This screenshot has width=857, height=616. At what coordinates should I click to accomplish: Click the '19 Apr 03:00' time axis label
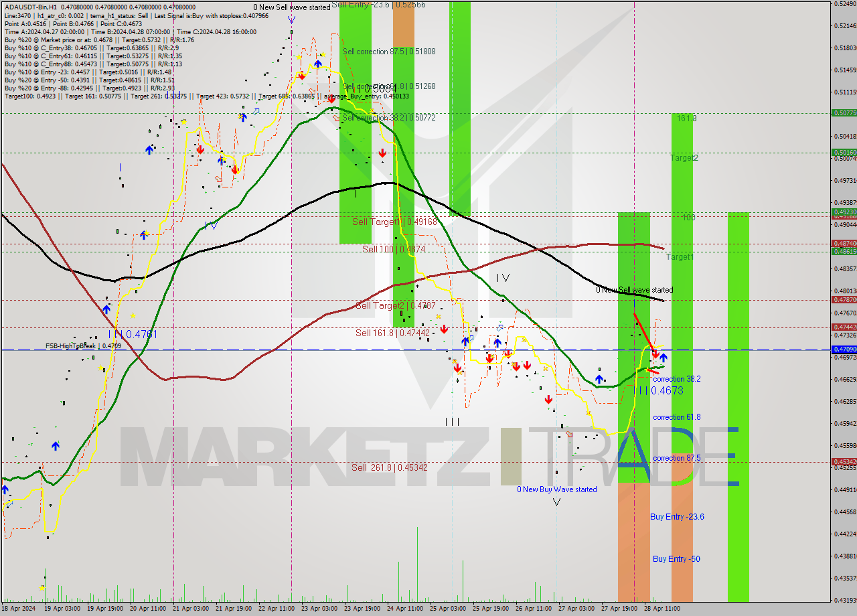coord(62,609)
